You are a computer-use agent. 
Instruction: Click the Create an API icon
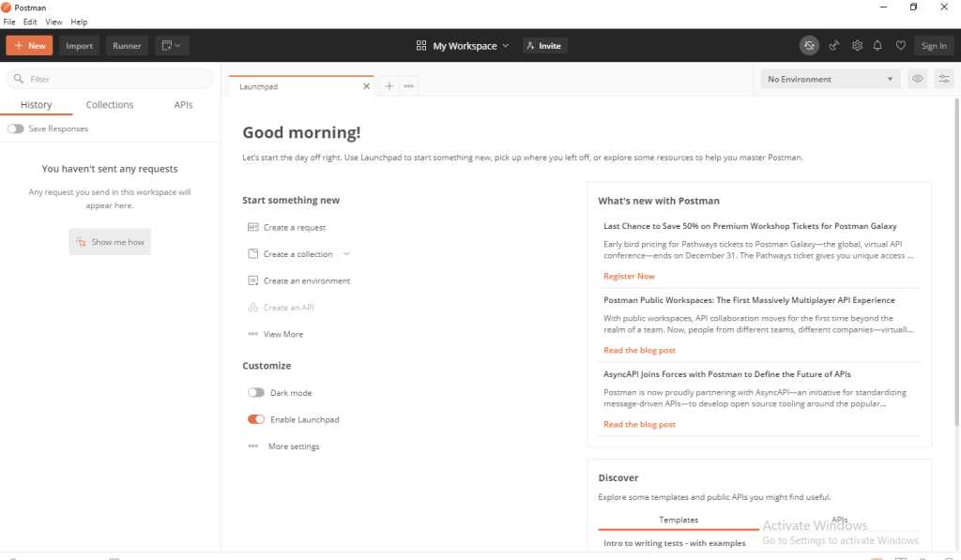252,308
